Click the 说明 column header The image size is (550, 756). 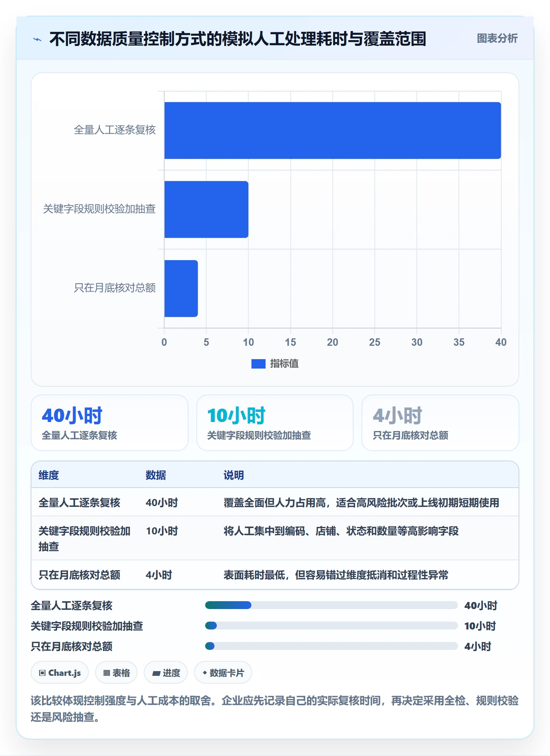(x=234, y=475)
